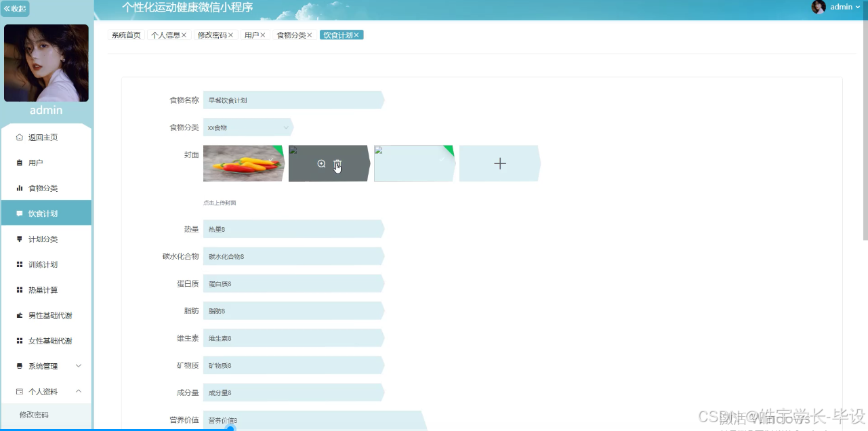Switch to the 个人信息 tab label

[165, 35]
